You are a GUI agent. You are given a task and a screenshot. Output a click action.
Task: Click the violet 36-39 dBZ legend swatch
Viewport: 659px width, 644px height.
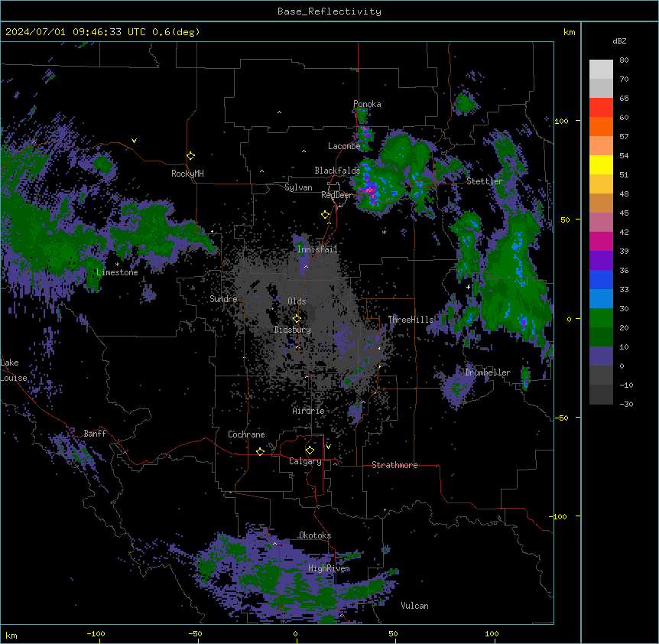[601, 261]
